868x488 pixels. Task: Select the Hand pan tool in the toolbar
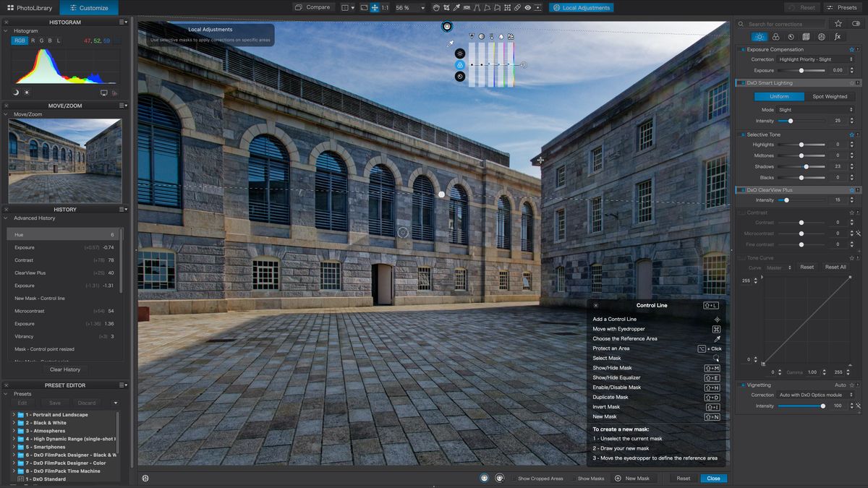(x=436, y=7)
